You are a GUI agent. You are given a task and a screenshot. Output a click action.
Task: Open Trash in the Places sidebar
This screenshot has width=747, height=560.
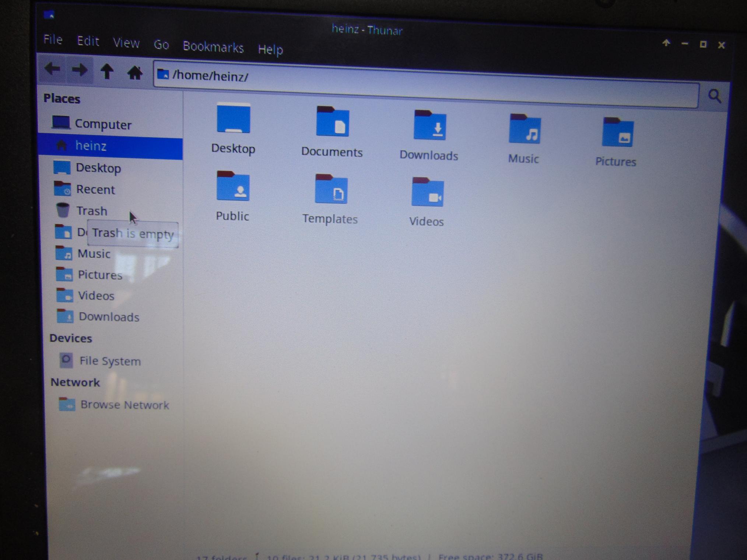(x=91, y=211)
